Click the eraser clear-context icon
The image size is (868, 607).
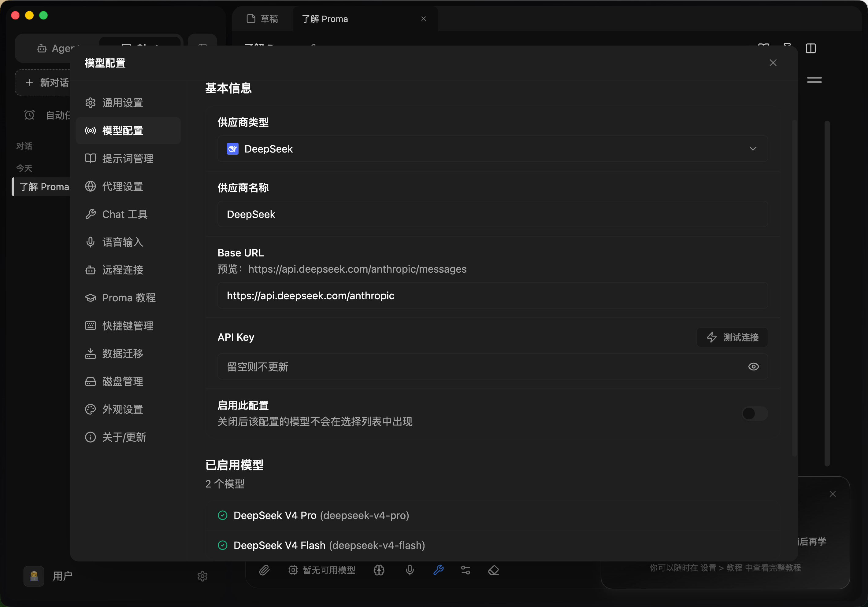click(493, 570)
